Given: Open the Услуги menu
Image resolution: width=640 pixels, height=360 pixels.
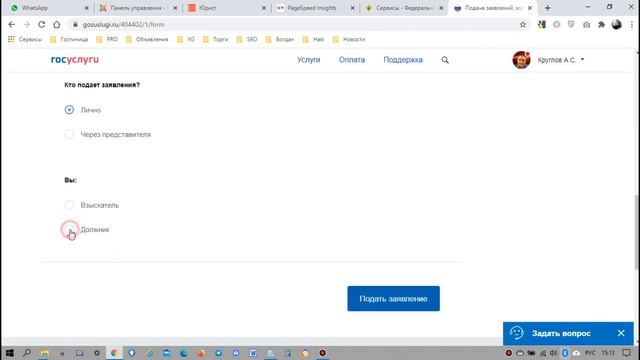Looking at the screenshot, I should click(x=309, y=60).
